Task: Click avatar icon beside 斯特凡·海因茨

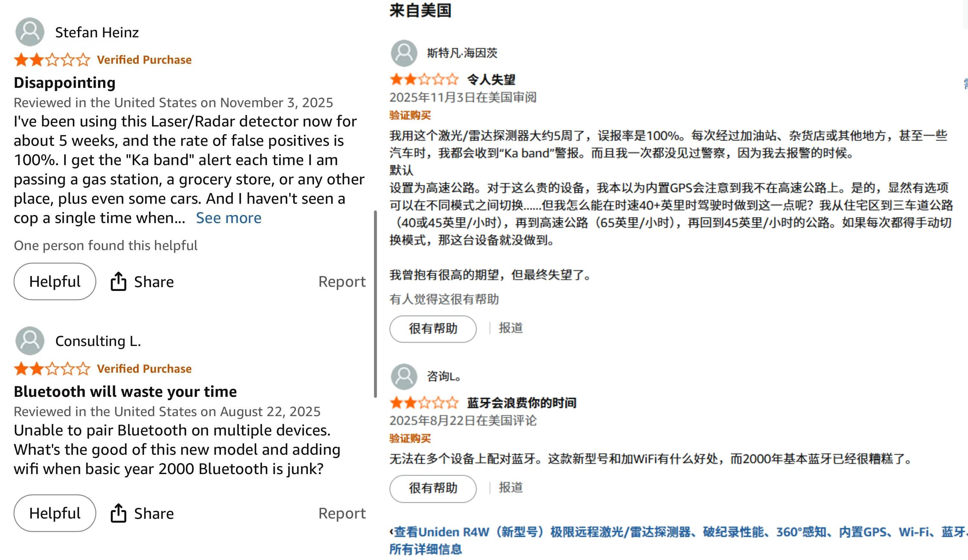Action: tap(404, 53)
